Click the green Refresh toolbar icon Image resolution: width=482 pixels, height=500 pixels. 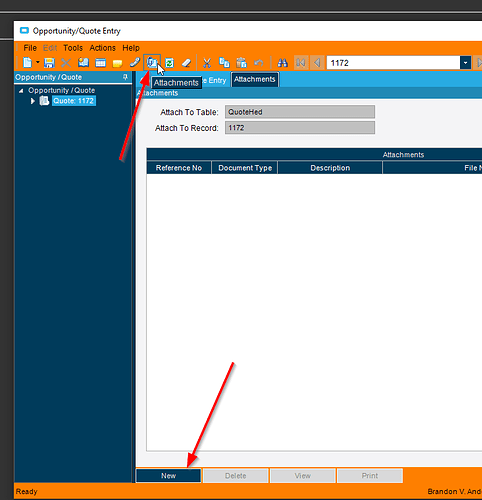pos(169,63)
